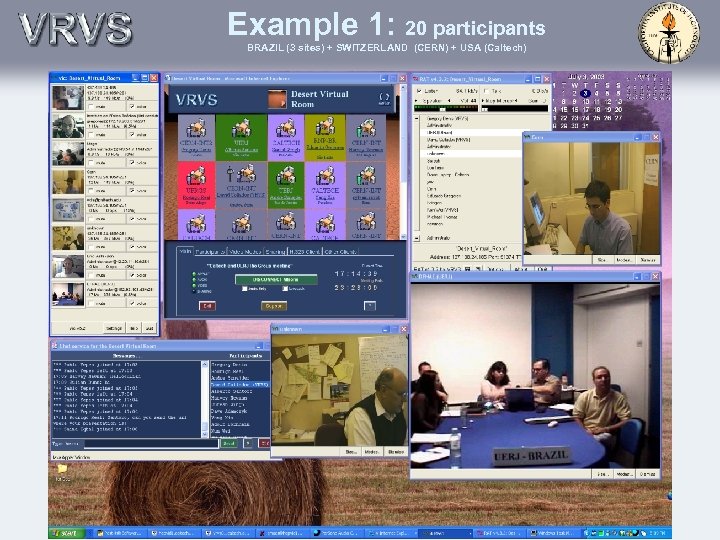Click the top-row purple CALTECH seat icon

[286, 128]
